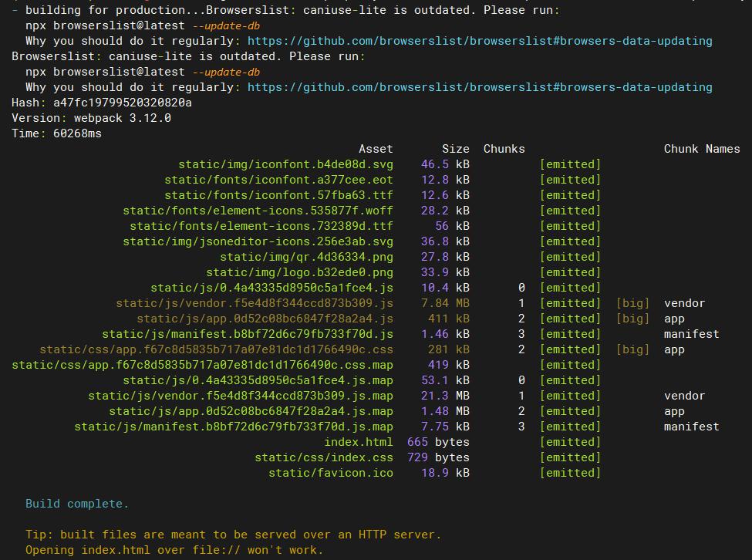Screen dimensions: 752x560
Task: Select app.0d52c08bc6847f28a2a4.js asset name
Action: tap(265, 319)
